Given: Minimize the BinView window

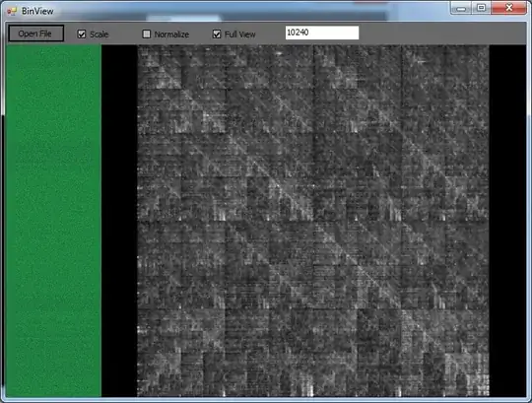Looking at the screenshot, I should tap(461, 8).
